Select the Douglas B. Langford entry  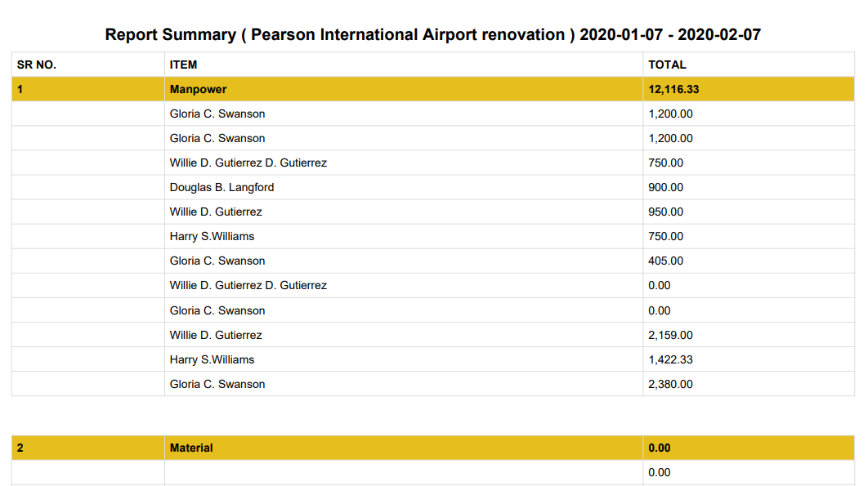(x=221, y=187)
